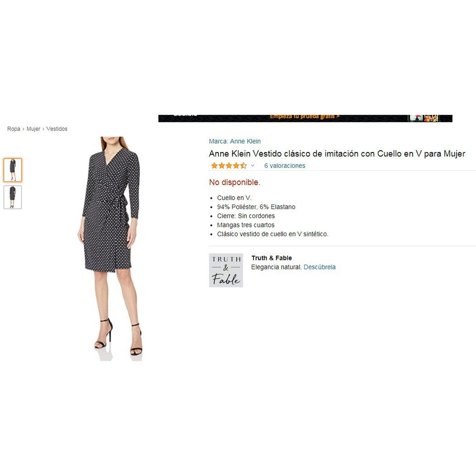
Task: Click the Cierre: Sin cordones bullet
Action: point(246,216)
